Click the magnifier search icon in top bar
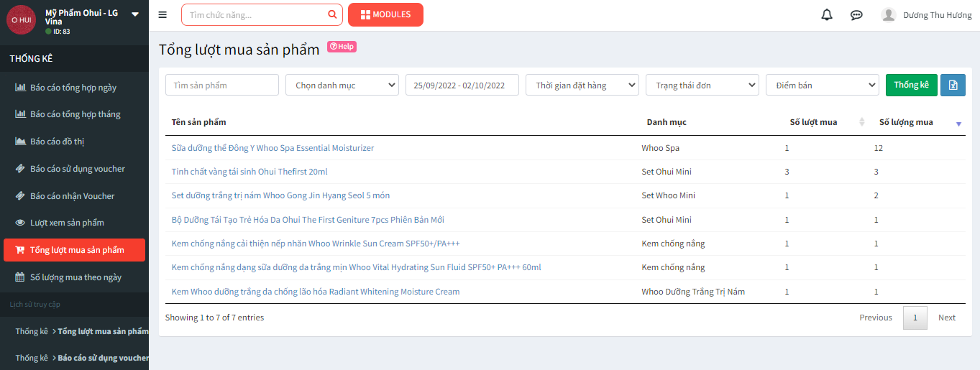 (331, 14)
